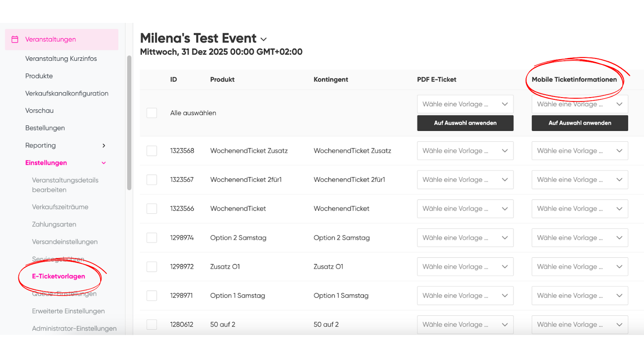Choose mobile template for Option 1 Samstag
This screenshot has height=358, width=644.
580,296
